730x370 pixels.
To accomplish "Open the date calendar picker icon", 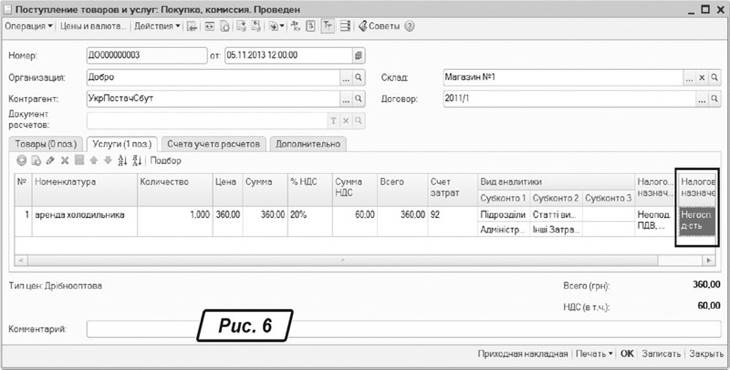I will 358,55.
